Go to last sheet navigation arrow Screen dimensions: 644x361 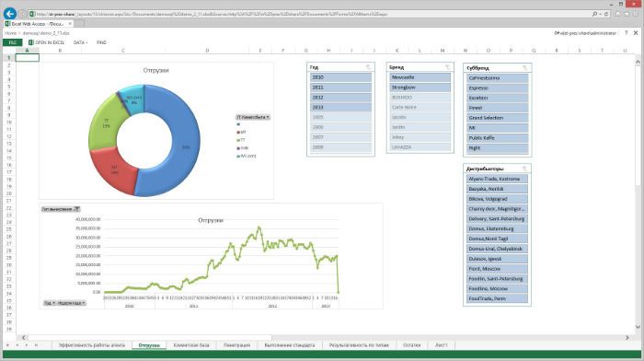36,345
